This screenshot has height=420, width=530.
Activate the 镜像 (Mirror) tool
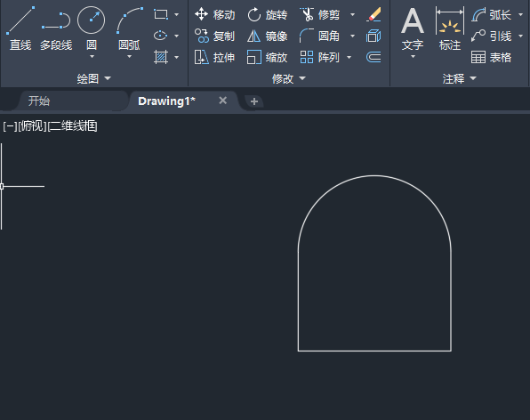click(x=267, y=36)
